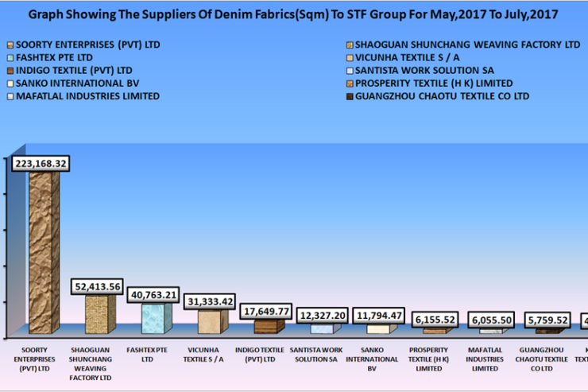Select the cream Sanko International bar
This screenshot has height=392, width=588.
[x=381, y=328]
